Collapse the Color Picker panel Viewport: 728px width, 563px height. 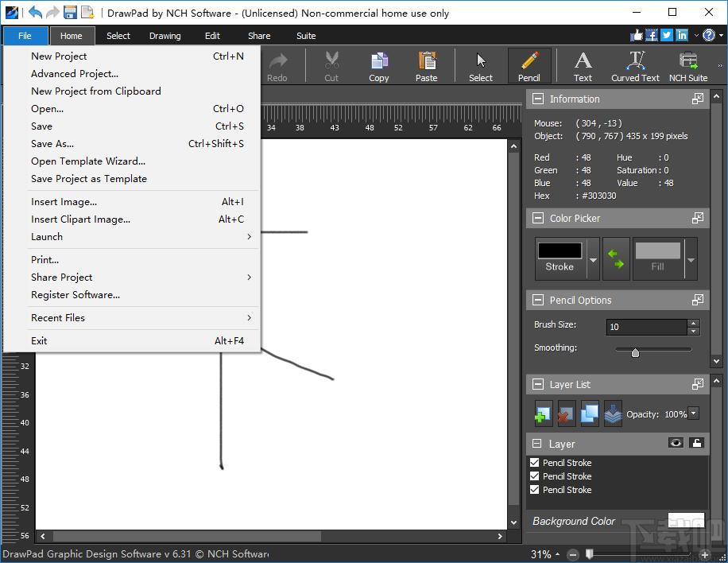[537, 218]
